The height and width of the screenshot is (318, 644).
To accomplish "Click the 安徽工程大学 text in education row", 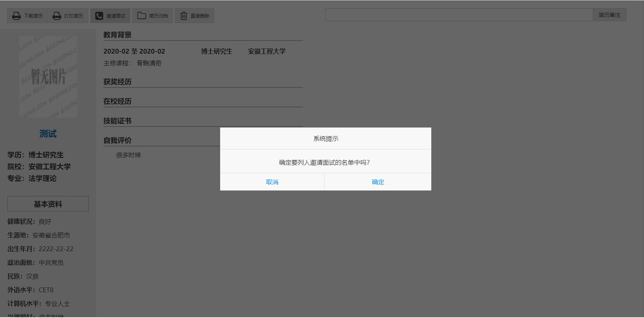I will [267, 51].
